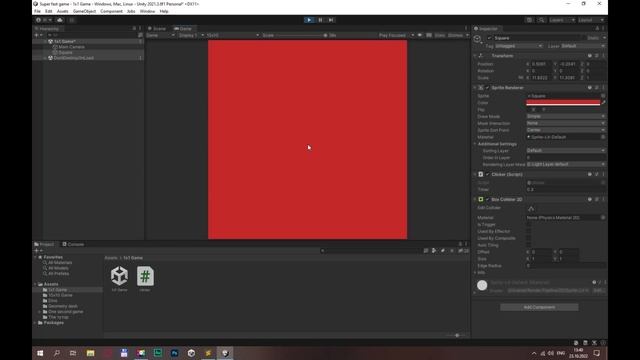Open the Sprite Sort Point dropdown
This screenshot has width=640, height=360.
pyautogui.click(x=566, y=130)
